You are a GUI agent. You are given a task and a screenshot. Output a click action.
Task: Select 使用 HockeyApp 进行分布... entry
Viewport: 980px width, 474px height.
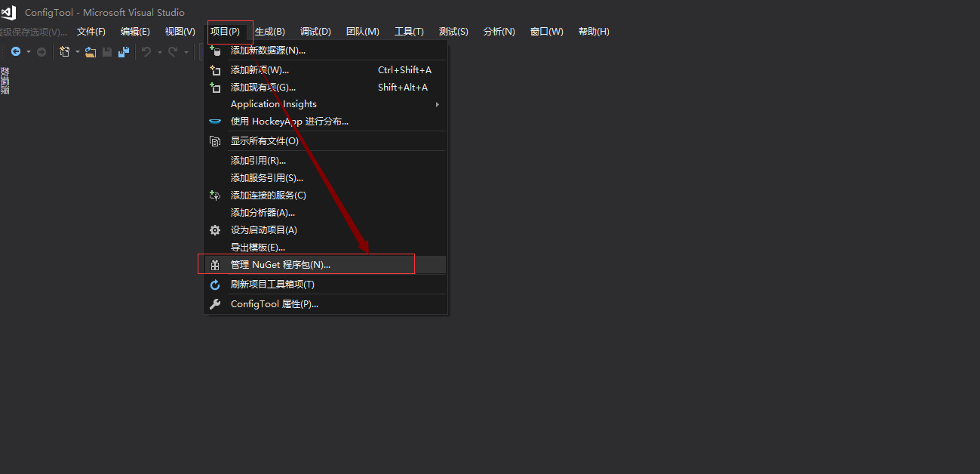(x=326, y=122)
